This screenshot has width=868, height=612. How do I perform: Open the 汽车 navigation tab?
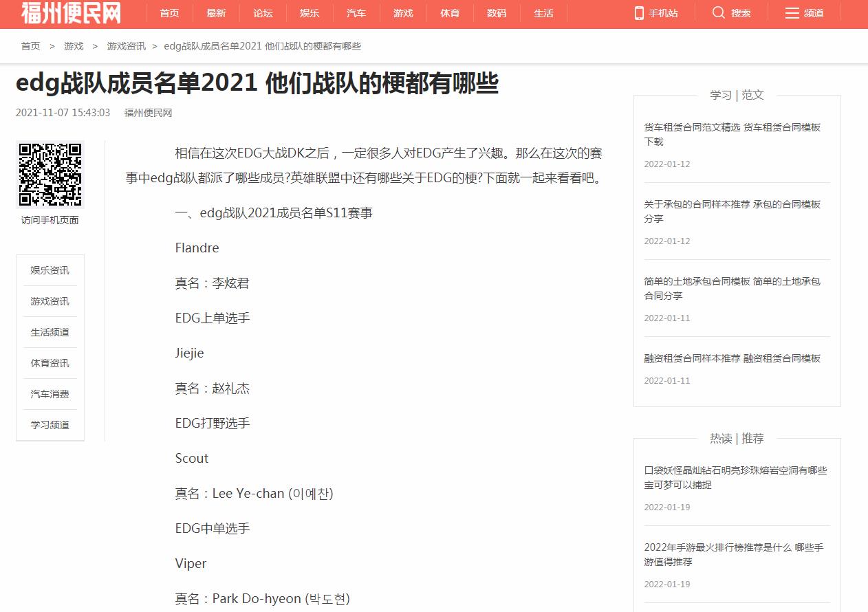tap(356, 13)
